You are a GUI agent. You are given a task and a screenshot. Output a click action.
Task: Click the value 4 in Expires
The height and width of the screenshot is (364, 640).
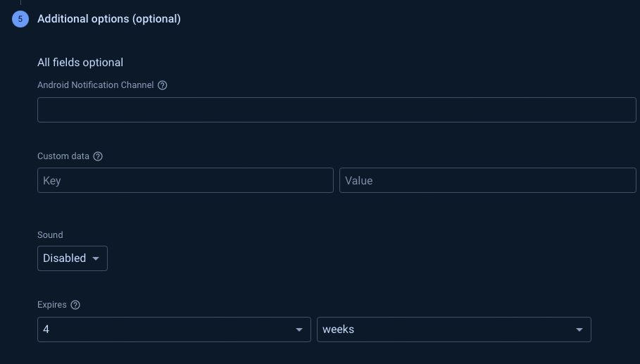coord(46,330)
